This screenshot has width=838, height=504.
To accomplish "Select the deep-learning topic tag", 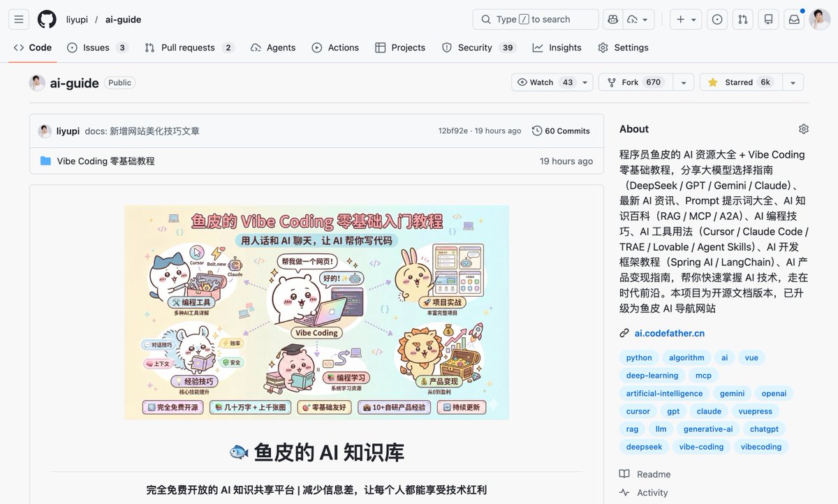I will click(652, 376).
